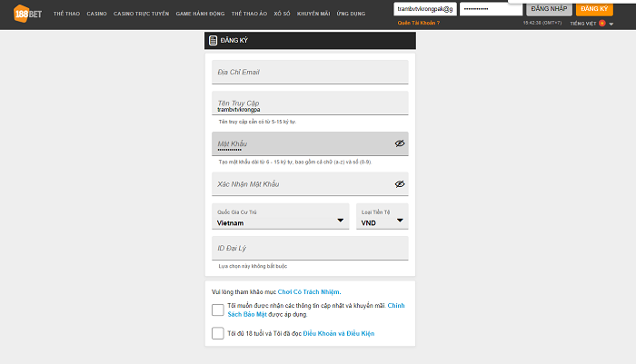Open the Xổ Số menu item
This screenshot has width=636, height=364.
click(x=280, y=15)
